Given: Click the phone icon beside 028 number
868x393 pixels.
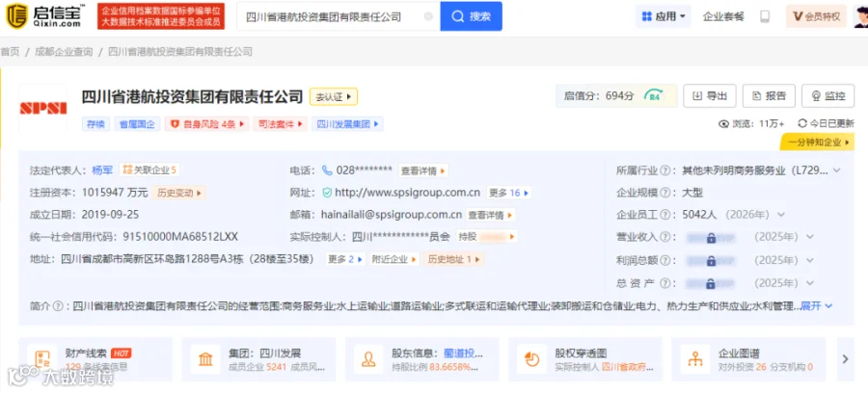Looking at the screenshot, I should click(327, 170).
